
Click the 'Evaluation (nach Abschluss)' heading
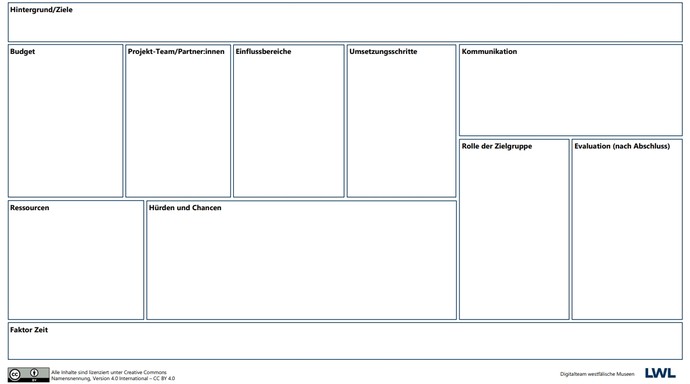tap(622, 146)
